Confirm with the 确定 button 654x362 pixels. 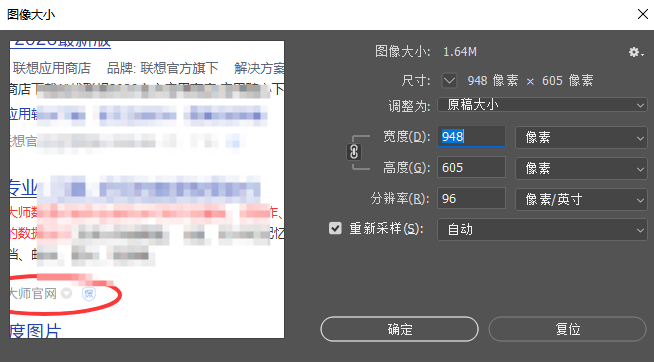[x=399, y=329]
